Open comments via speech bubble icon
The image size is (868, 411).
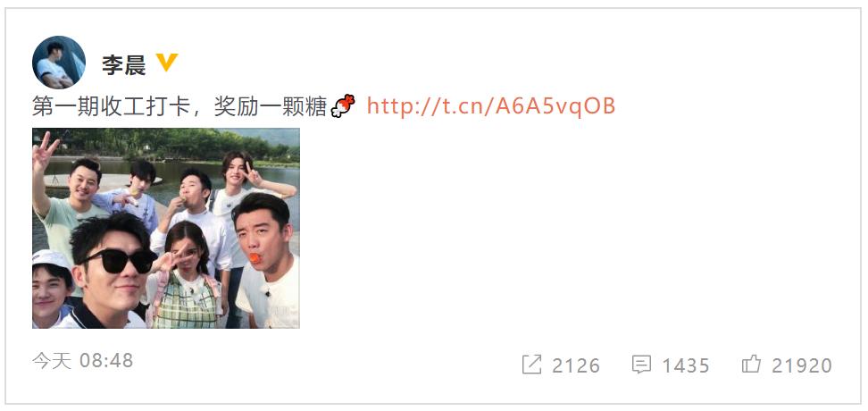[x=641, y=365]
